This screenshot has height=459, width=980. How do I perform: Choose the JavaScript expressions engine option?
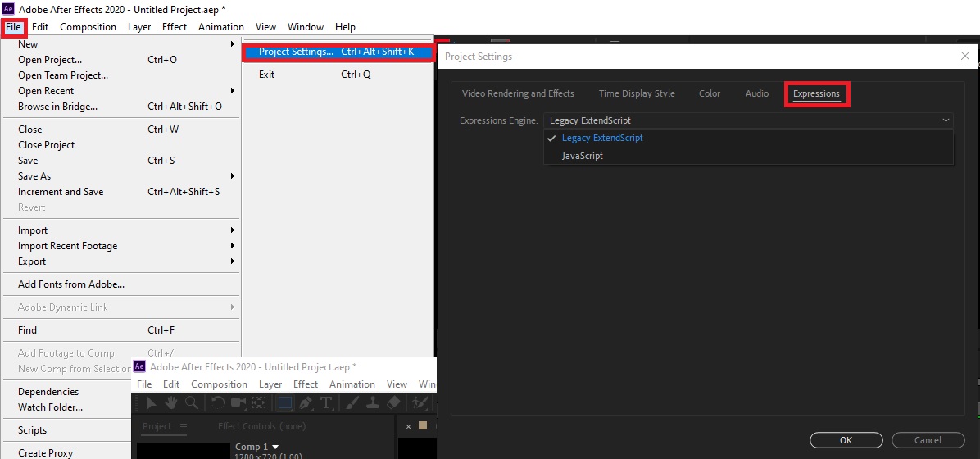pos(582,156)
